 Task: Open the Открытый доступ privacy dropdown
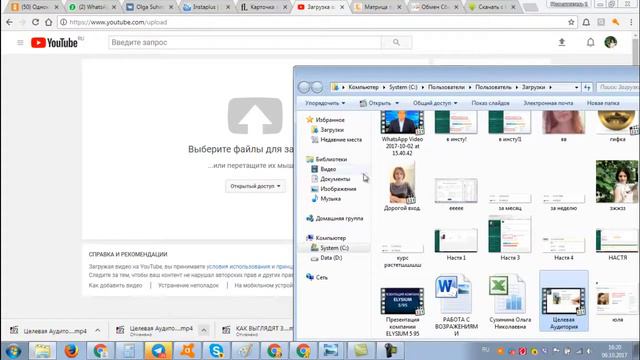point(255,186)
